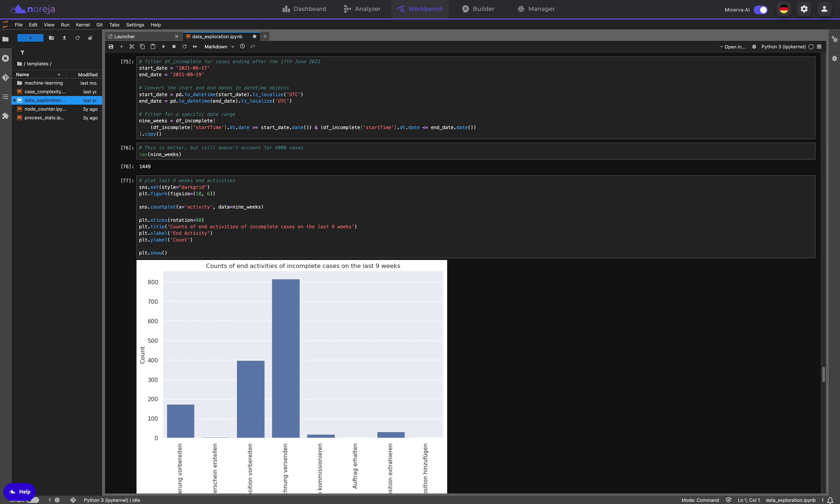Click the notification bell in status bar
840x504 pixels.
[830, 500]
